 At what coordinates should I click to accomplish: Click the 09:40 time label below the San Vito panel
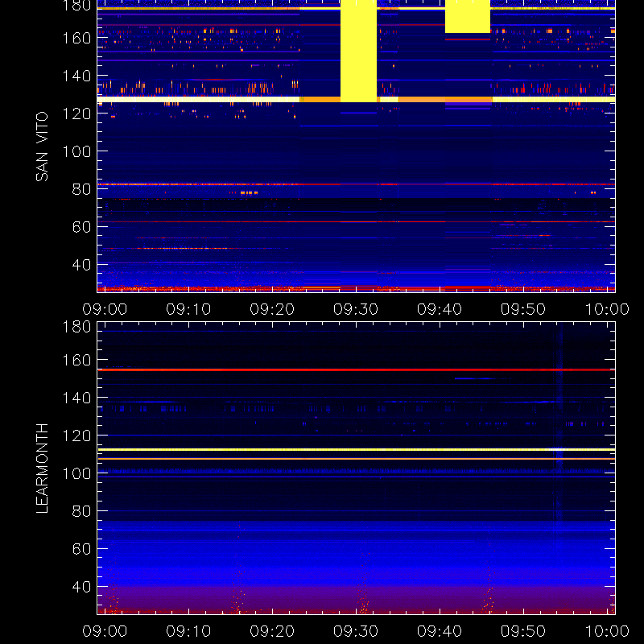[440, 309]
